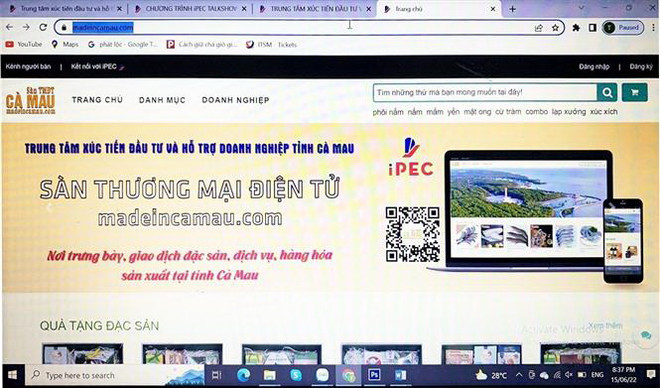Bookmark this page with the star icon
Image resolution: width=660 pixels, height=388 pixels.
(x=555, y=28)
